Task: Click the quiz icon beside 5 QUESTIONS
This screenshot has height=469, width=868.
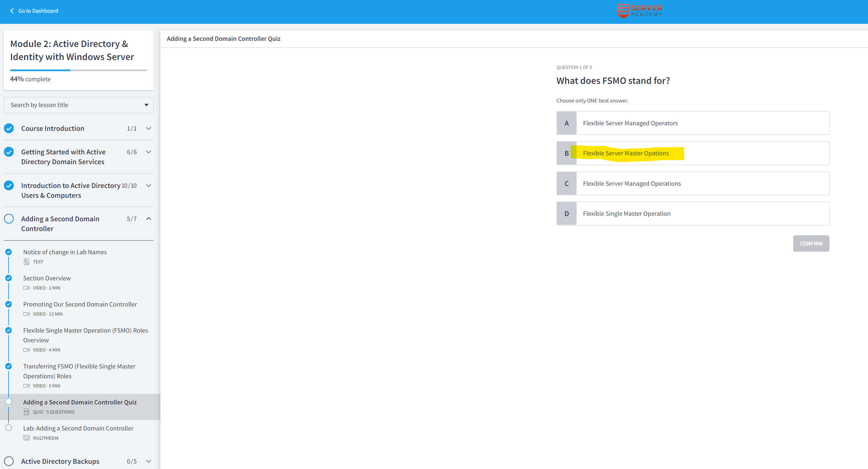Action: click(26, 412)
